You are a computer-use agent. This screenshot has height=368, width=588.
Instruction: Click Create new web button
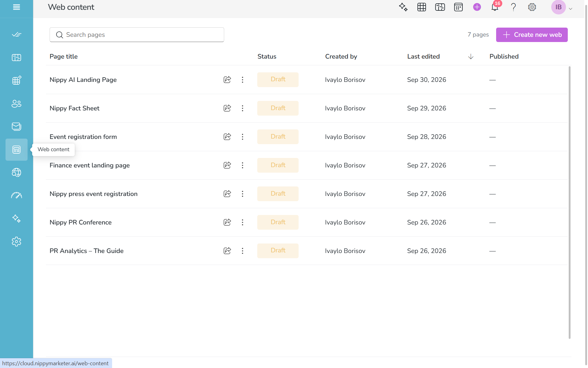pyautogui.click(x=532, y=35)
